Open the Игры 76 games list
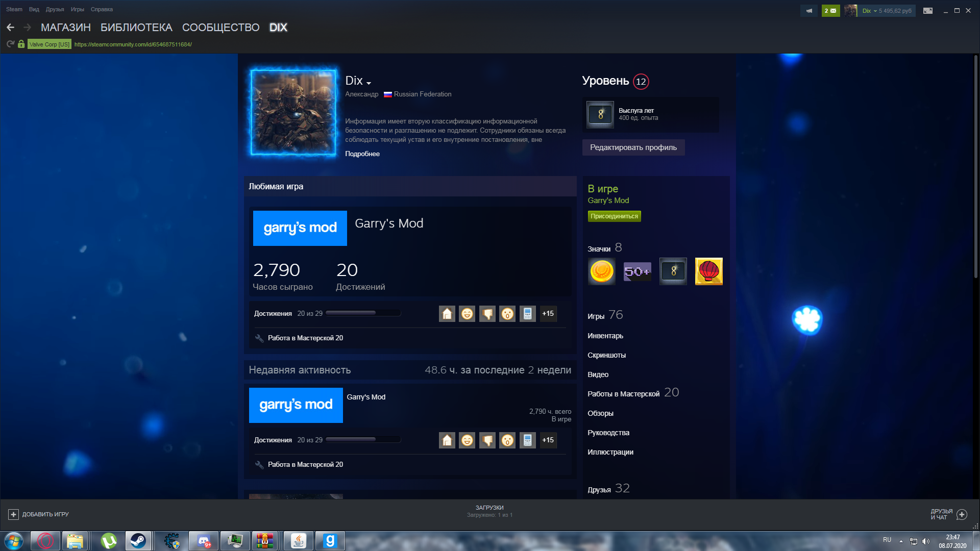Image resolution: width=980 pixels, height=551 pixels. click(605, 315)
